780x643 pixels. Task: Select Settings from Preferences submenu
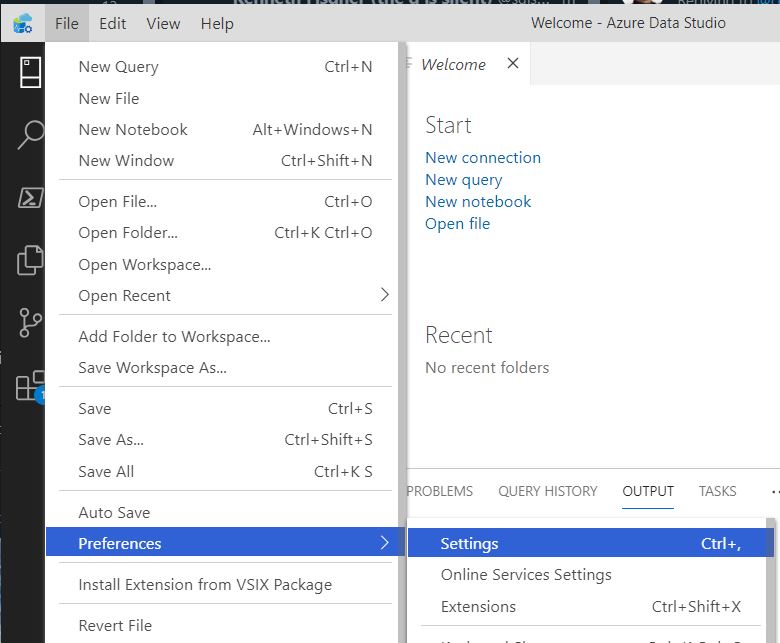tap(469, 544)
